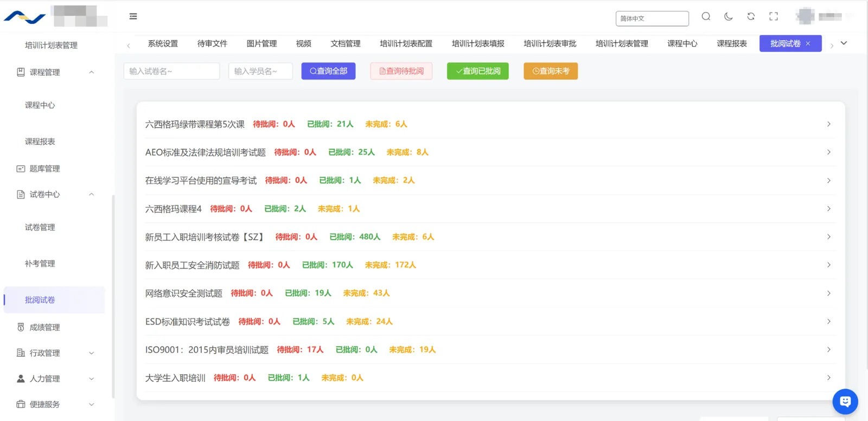Switch to dark mode using the moon icon
This screenshot has width=868, height=421.
coord(729,16)
